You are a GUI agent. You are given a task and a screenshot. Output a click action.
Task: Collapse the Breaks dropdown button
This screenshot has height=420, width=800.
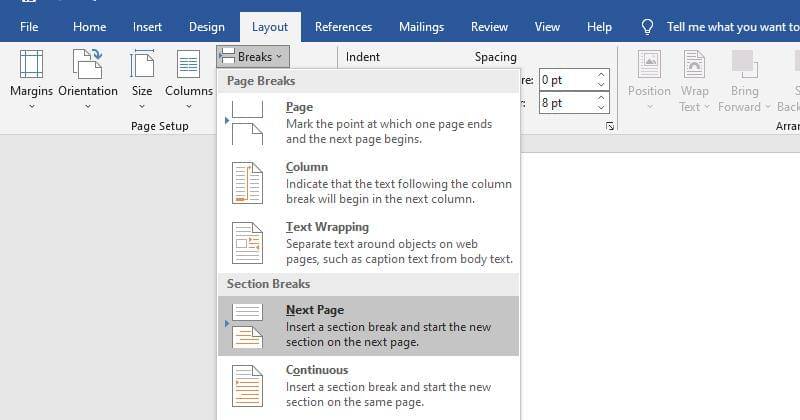[x=253, y=57]
